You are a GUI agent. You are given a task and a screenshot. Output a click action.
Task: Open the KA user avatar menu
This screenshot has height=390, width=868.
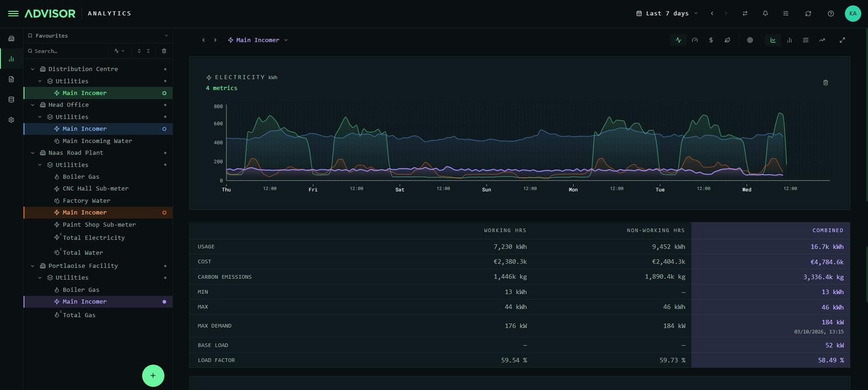853,14
